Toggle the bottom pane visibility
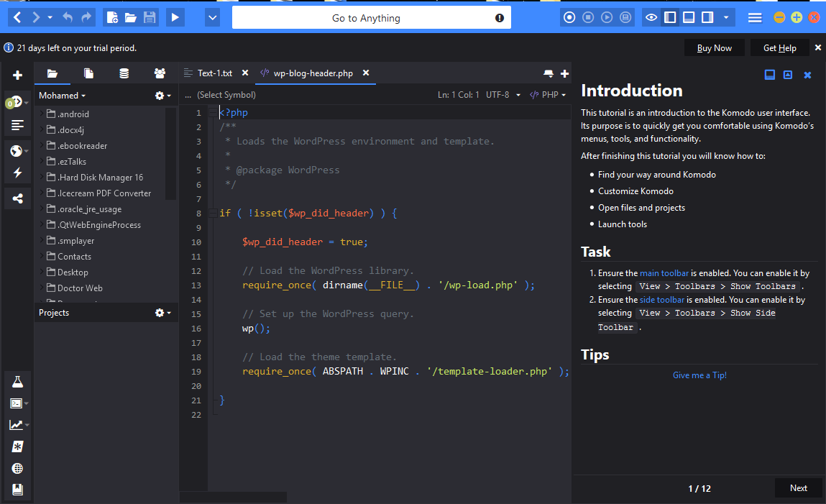826x504 pixels. pos(689,17)
